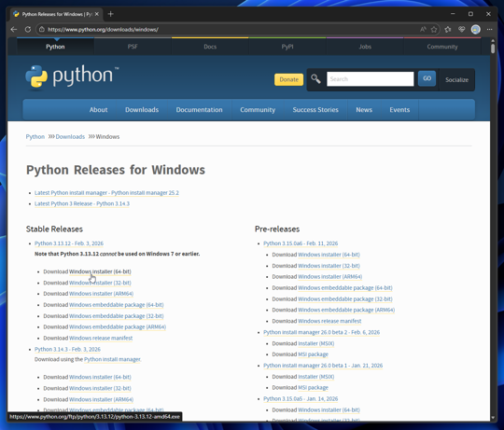Screen dimensions: 504x430
Task: Download 3.13.12 embeddable package (ARM64)
Action: (118, 326)
